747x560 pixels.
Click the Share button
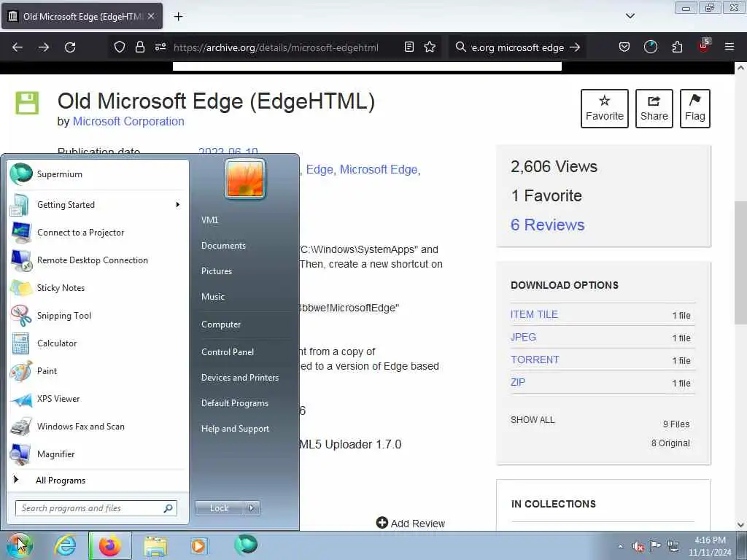pos(654,109)
